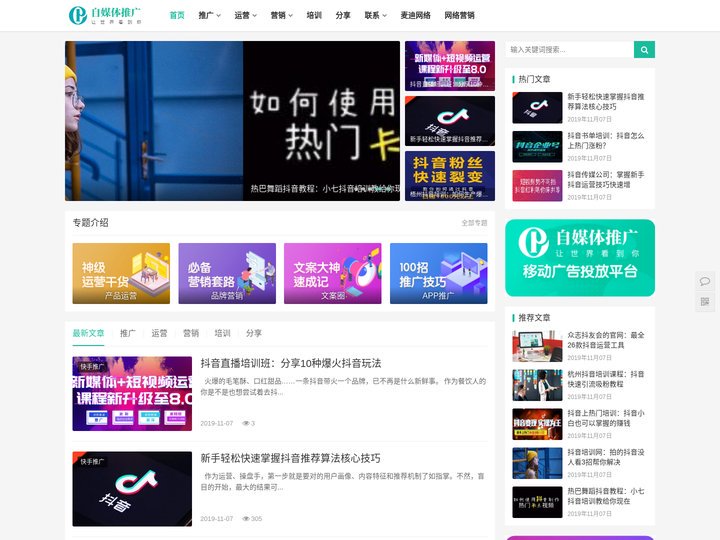Image resolution: width=720 pixels, height=540 pixels.
Task: Open the 神级运营干货 topic card
Action: pyautogui.click(x=121, y=273)
